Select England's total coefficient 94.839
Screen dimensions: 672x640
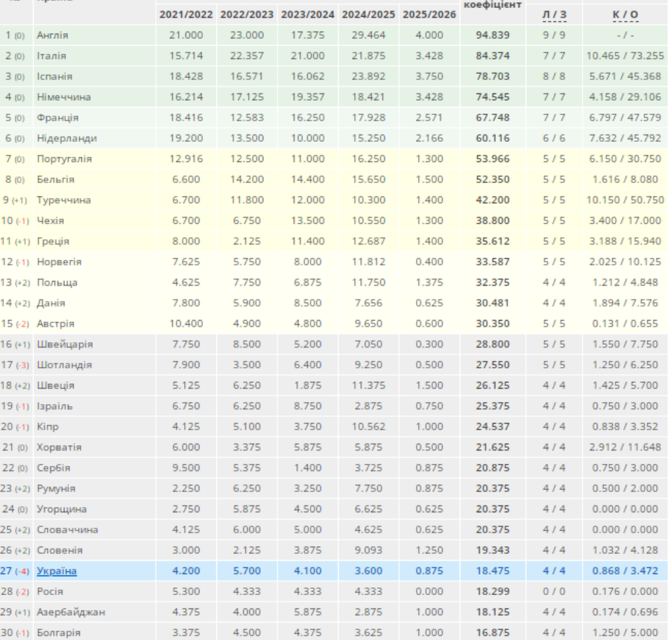pos(493,35)
